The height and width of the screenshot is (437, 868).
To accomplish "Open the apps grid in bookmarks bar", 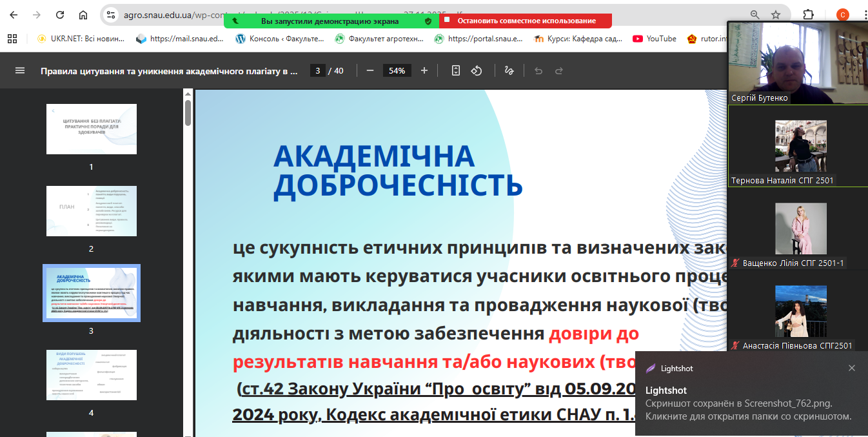I will point(12,39).
